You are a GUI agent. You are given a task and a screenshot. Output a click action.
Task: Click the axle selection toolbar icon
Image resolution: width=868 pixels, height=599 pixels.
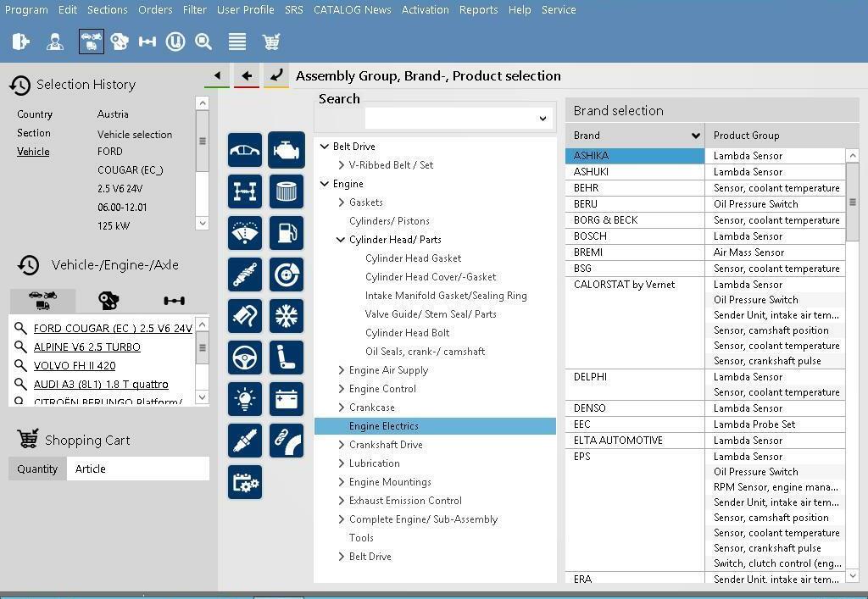point(147,42)
